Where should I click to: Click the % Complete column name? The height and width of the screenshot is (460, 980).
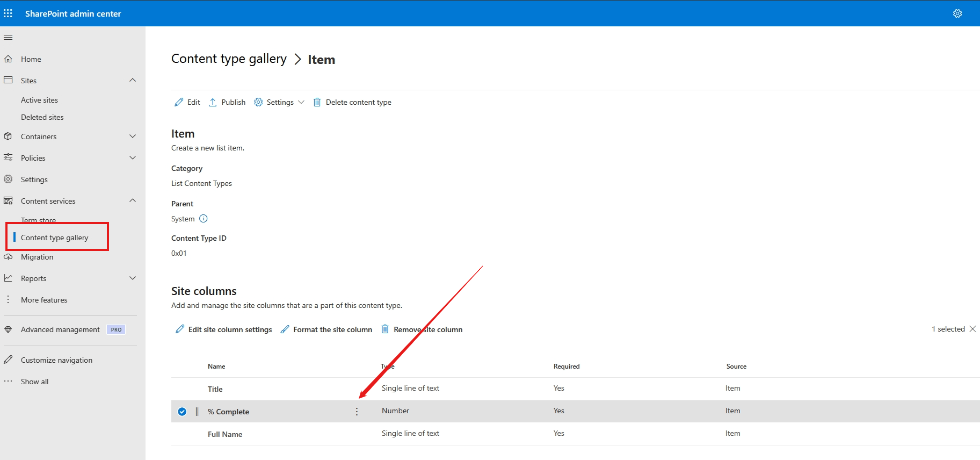click(228, 412)
